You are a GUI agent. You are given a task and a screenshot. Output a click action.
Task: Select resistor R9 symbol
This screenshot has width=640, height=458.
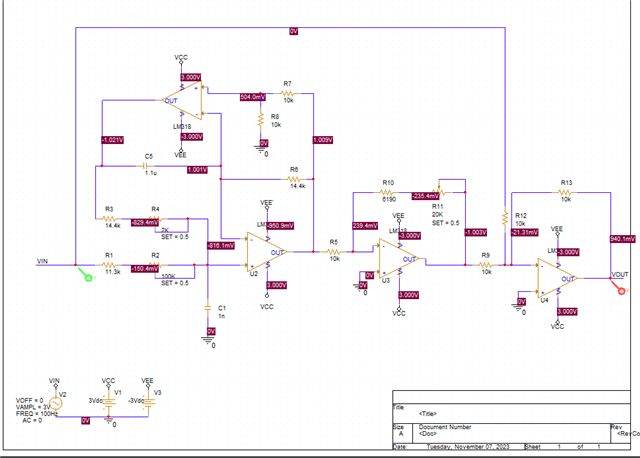point(485,265)
